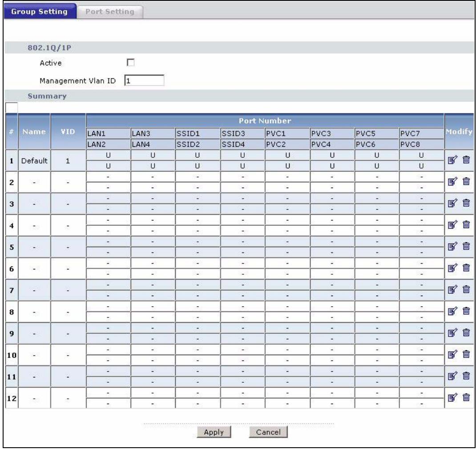Delete VLAN group row 6
The height and width of the screenshot is (449, 476).
coord(466,268)
